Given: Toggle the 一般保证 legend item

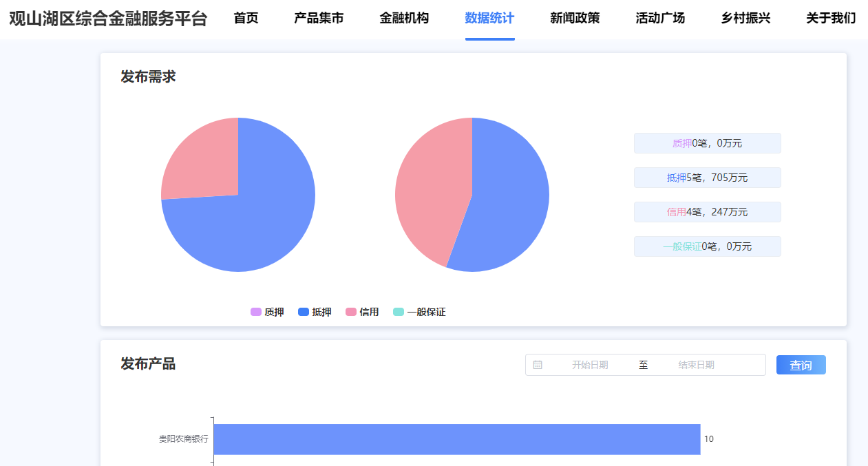Looking at the screenshot, I should tap(419, 312).
